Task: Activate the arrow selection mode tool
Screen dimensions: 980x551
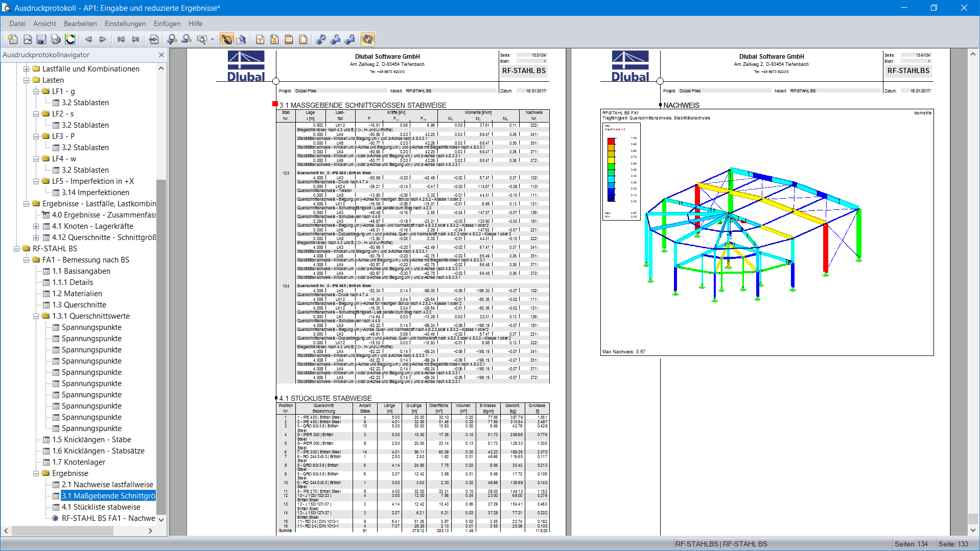Action: (x=241, y=39)
